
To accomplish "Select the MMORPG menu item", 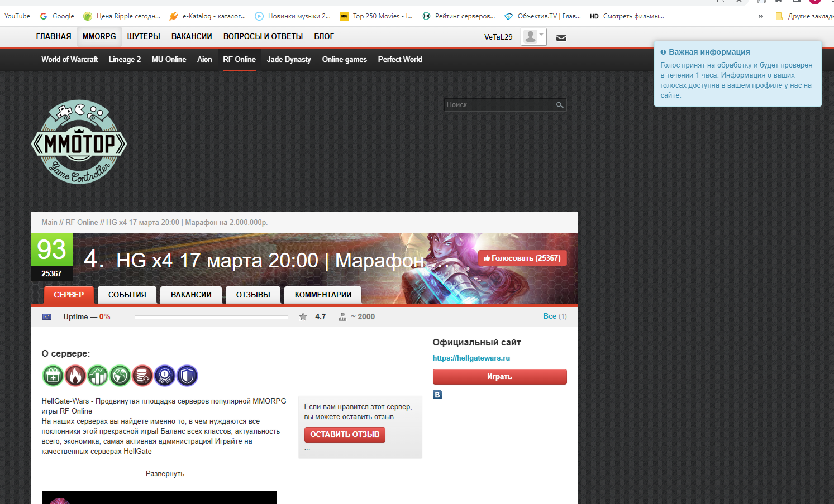I will pyautogui.click(x=99, y=36).
